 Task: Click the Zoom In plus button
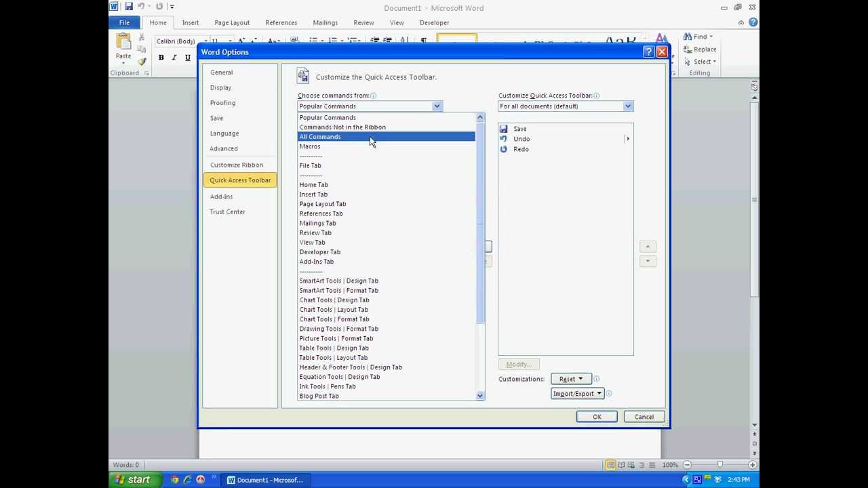tap(753, 465)
